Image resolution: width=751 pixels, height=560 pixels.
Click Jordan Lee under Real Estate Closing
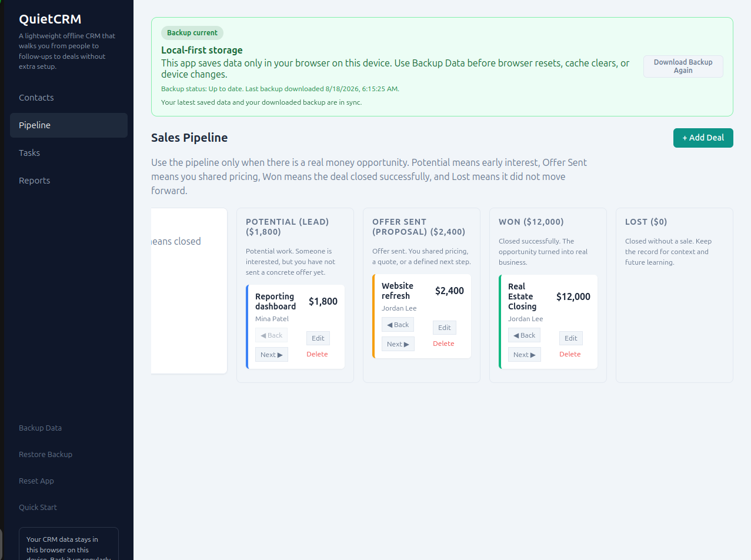click(x=525, y=319)
